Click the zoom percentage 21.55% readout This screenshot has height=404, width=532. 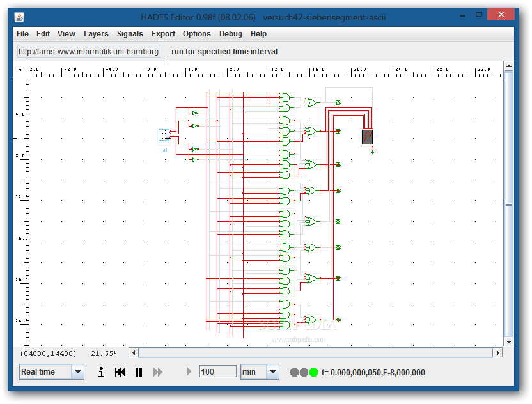[104, 353]
